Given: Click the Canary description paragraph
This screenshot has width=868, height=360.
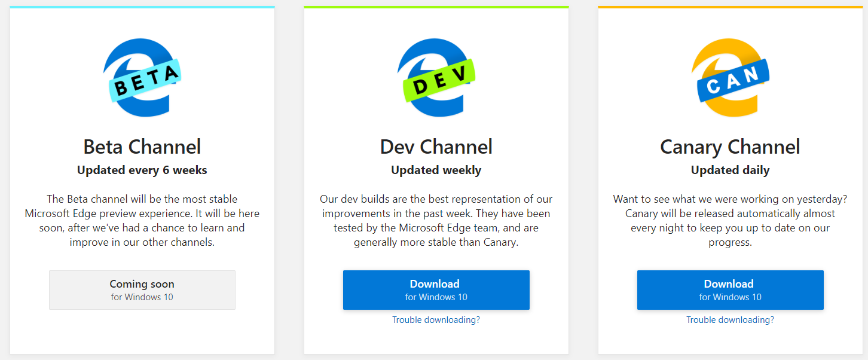Looking at the screenshot, I should tap(730, 221).
